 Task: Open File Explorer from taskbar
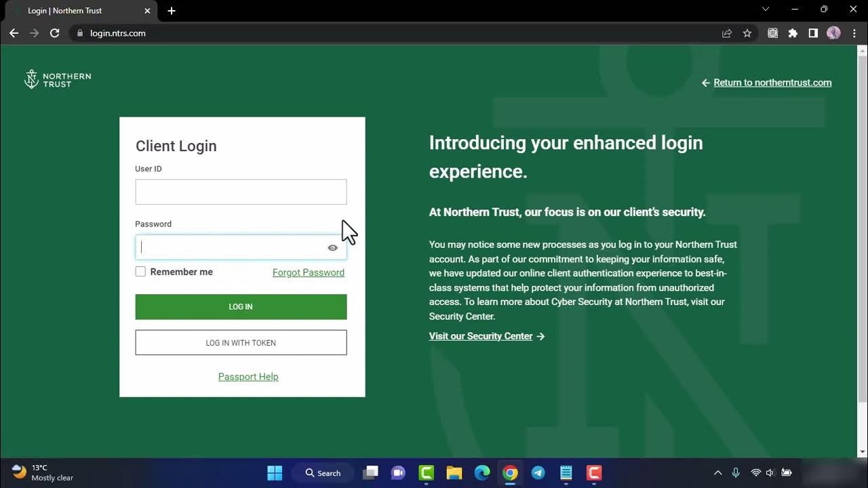[x=454, y=473]
